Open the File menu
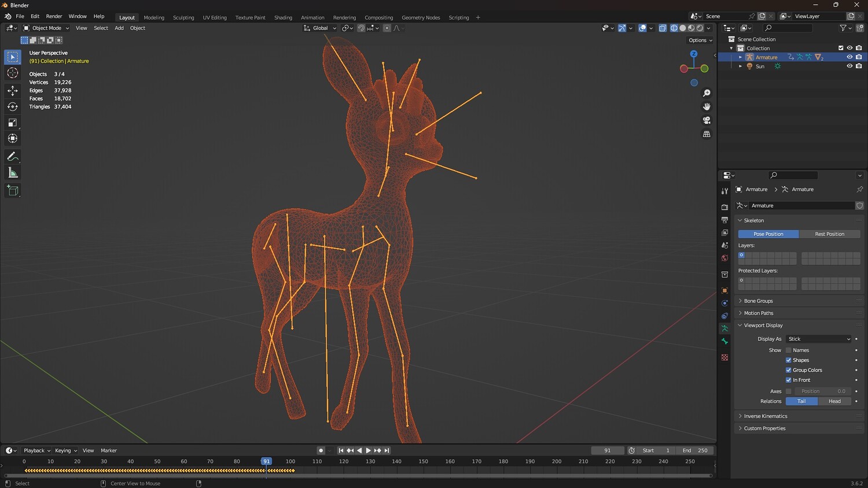This screenshot has height=488, width=868. (x=20, y=16)
